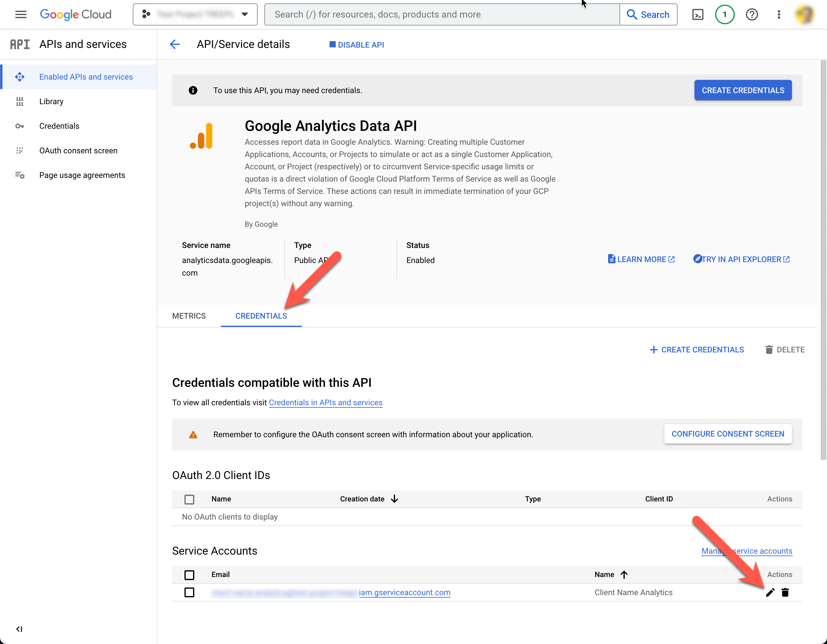Delete the service account with trash icon
827x644 pixels.
click(785, 593)
